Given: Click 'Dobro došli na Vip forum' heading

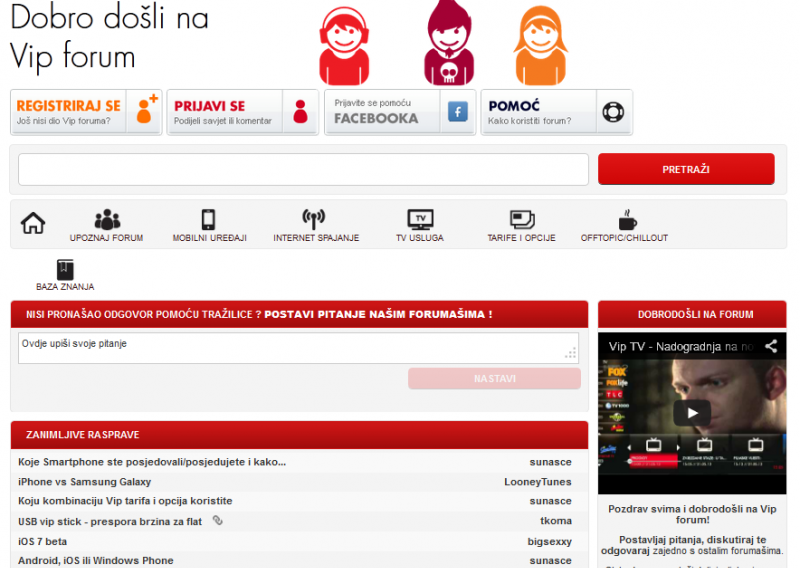Looking at the screenshot, I should [x=109, y=37].
